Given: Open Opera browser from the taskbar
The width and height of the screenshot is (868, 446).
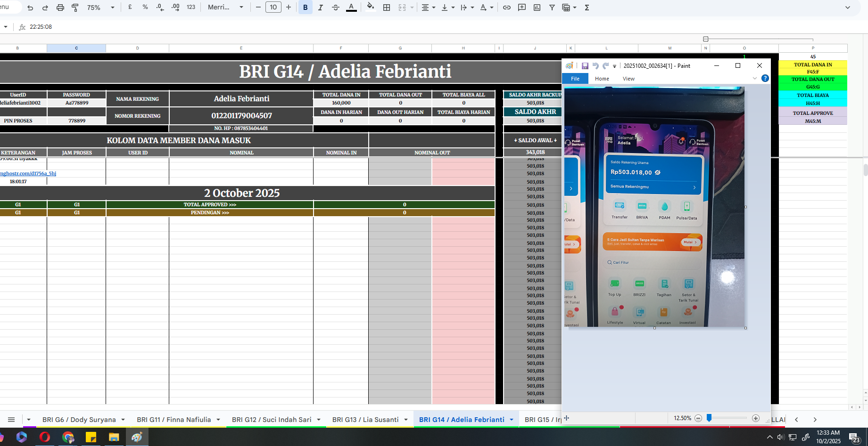Looking at the screenshot, I should [x=45, y=437].
